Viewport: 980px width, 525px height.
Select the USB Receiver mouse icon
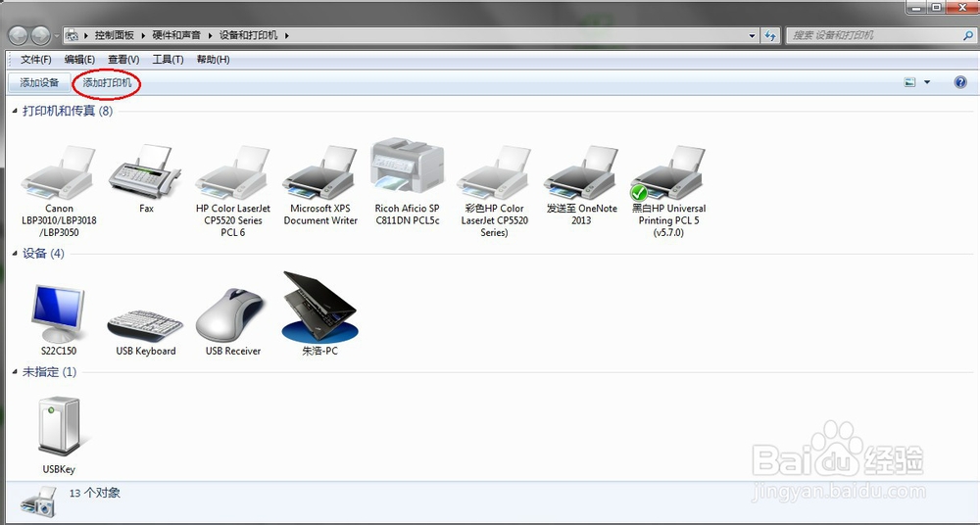pos(230,314)
